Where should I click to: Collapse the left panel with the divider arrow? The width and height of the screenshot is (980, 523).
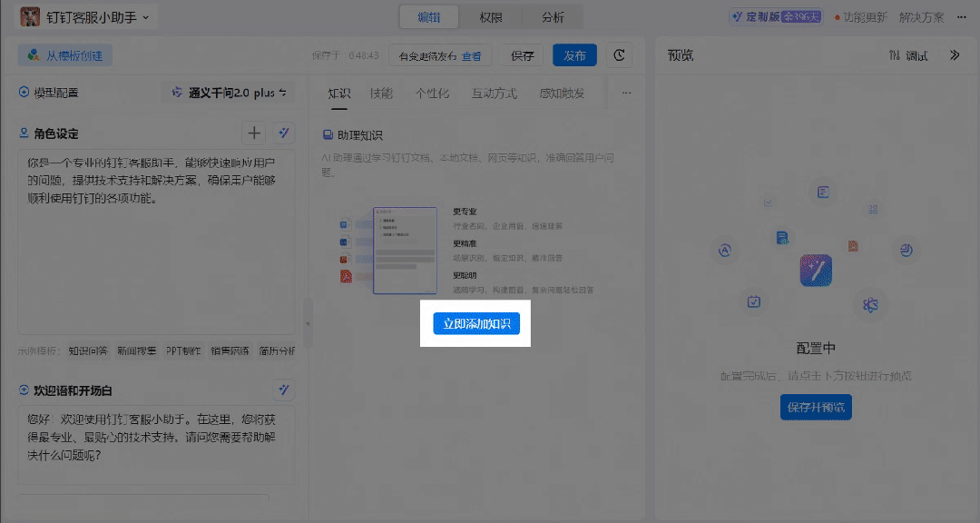[308, 323]
